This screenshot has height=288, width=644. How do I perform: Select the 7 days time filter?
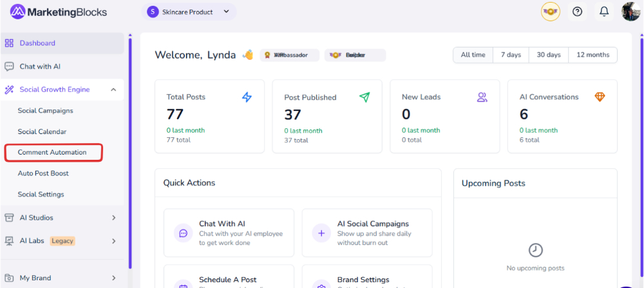[x=511, y=55]
